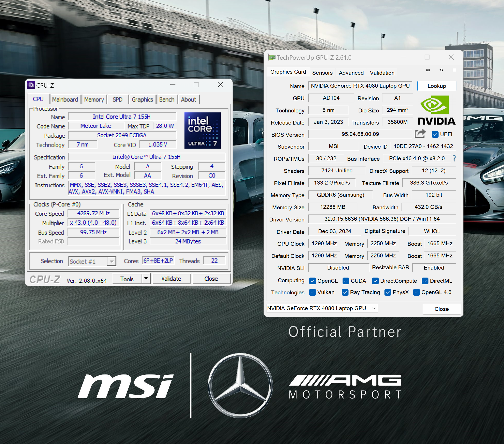Screen dimensions: 504x444
Task: Switch to the SPD tab
Action: [117, 99]
